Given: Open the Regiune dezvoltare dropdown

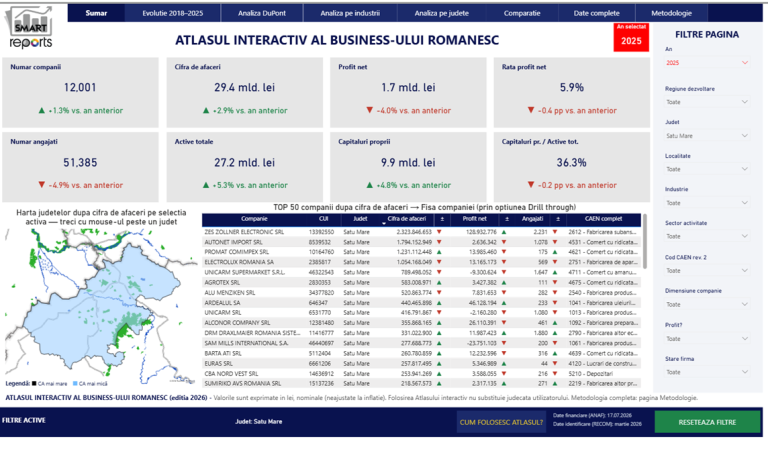Looking at the screenshot, I should point(707,102).
